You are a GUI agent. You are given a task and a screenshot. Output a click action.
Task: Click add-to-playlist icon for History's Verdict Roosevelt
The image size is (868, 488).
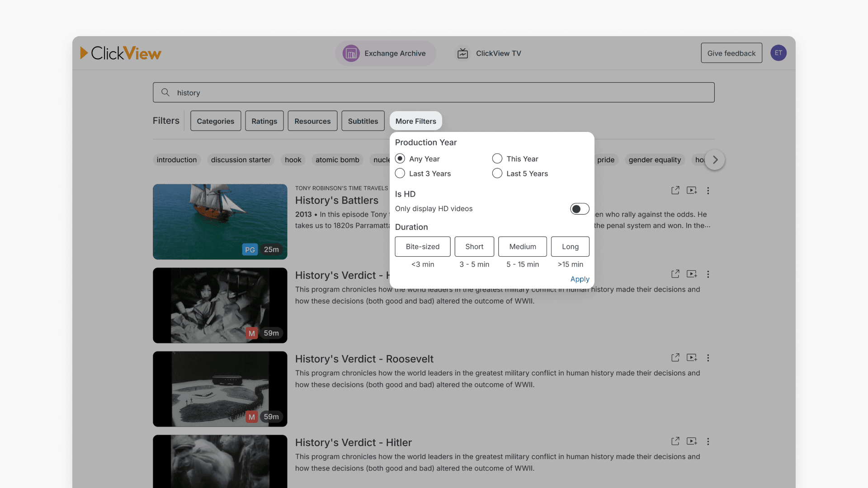pyautogui.click(x=692, y=357)
